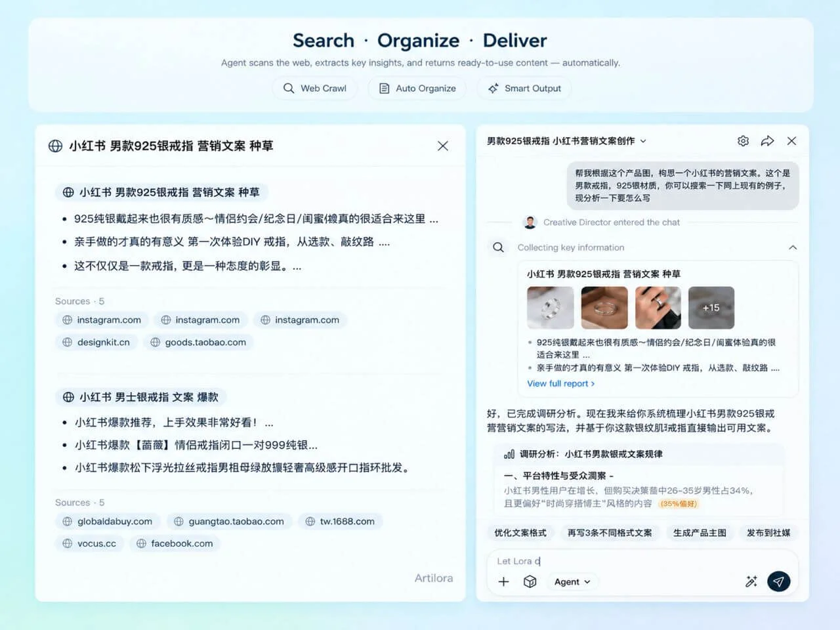Click the 小红书 男款925银戒指 营销文案 种草 query tag

161,192
